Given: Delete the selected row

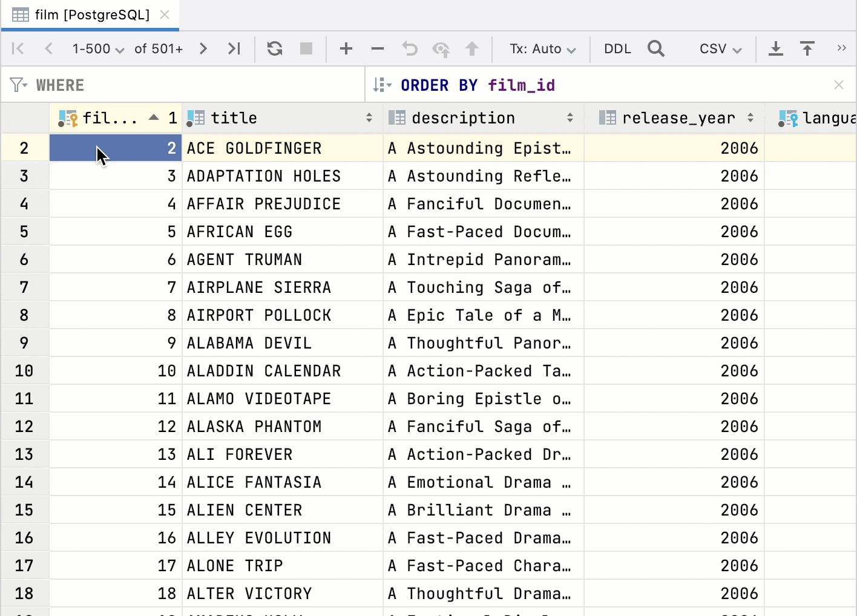Looking at the screenshot, I should pyautogui.click(x=378, y=48).
